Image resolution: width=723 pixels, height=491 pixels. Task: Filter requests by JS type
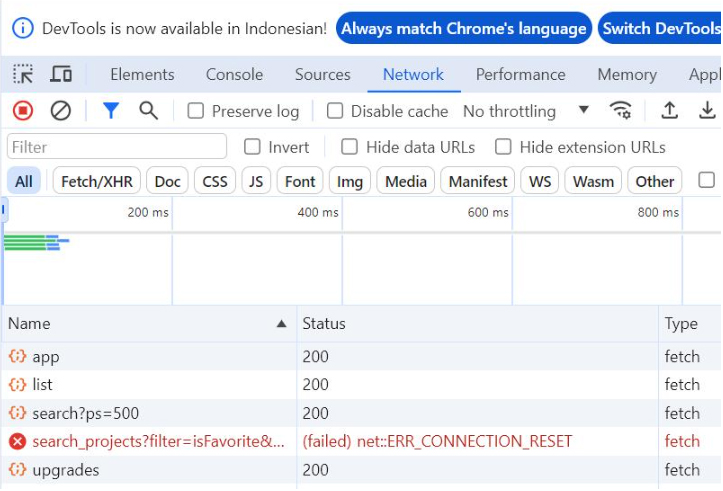tap(256, 181)
